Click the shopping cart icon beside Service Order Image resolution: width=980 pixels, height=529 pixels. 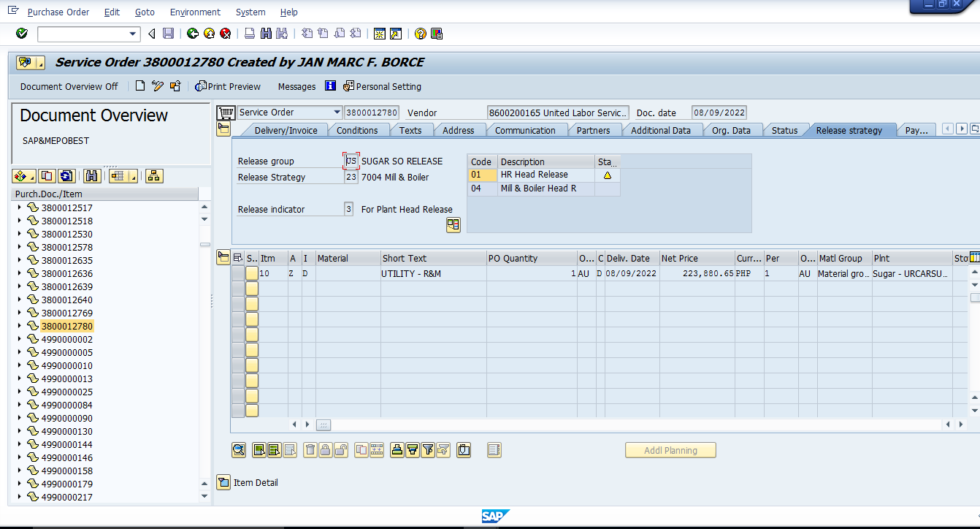(x=226, y=113)
